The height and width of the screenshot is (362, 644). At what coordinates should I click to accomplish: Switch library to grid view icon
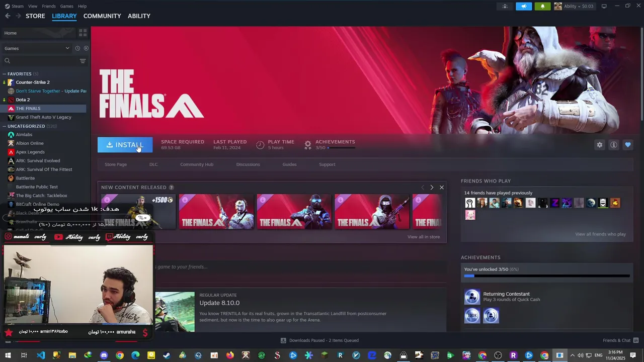pyautogui.click(x=83, y=33)
